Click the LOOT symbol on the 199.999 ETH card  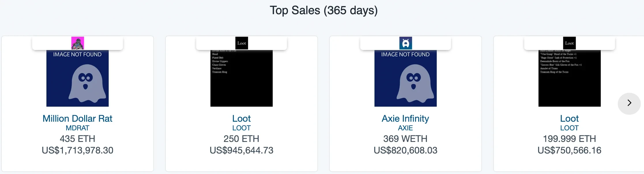(569, 128)
